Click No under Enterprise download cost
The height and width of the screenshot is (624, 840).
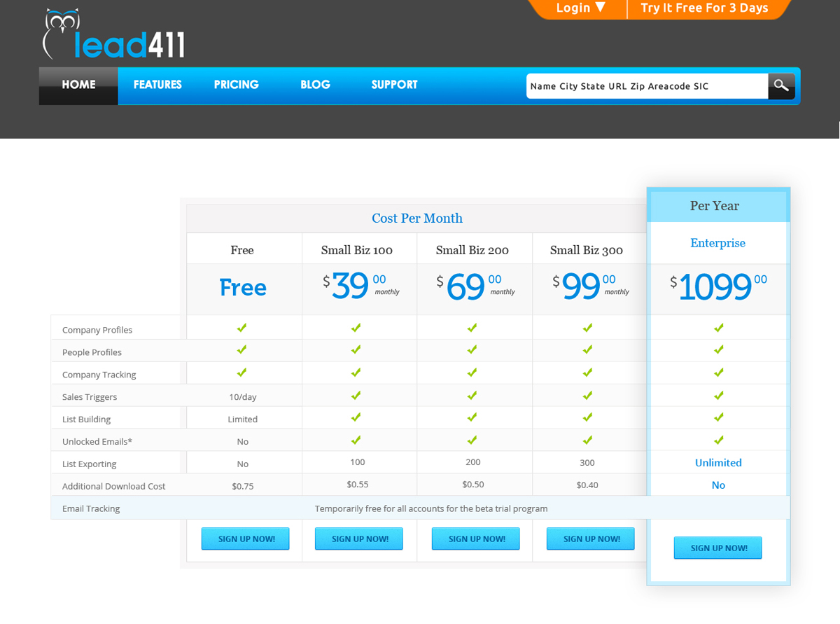(x=718, y=485)
